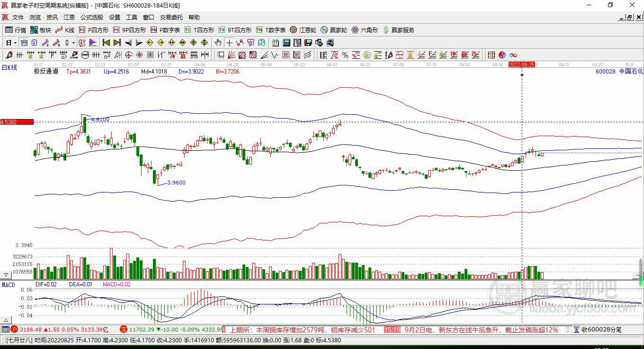Restore the inner chart window
Image resolution: width=644 pixels, height=349 pixels.
[629, 18]
